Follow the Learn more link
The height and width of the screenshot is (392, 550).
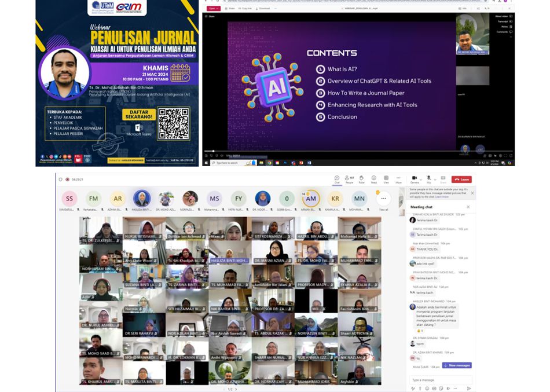tap(442, 197)
